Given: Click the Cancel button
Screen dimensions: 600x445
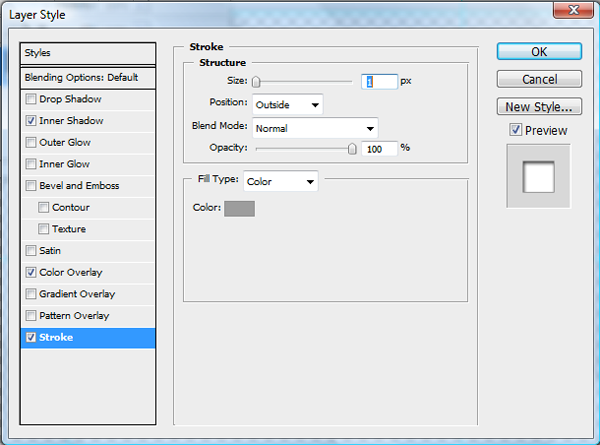Looking at the screenshot, I should click(539, 79).
